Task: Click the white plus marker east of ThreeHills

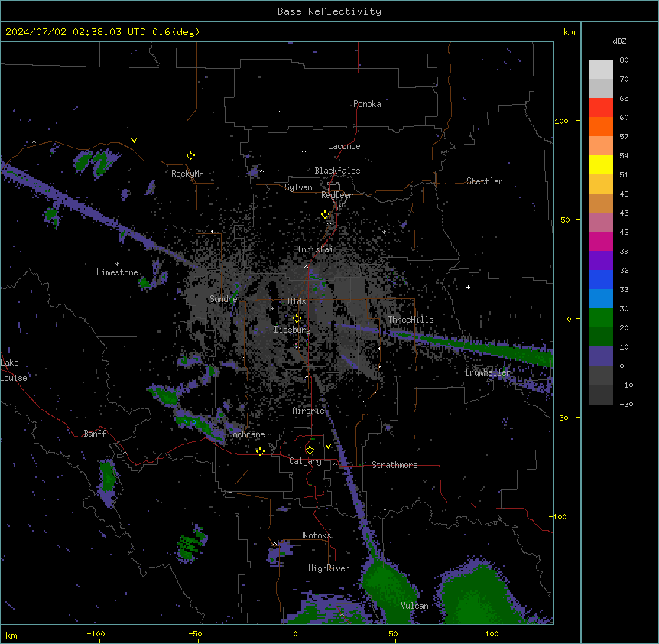Action: pos(468,287)
